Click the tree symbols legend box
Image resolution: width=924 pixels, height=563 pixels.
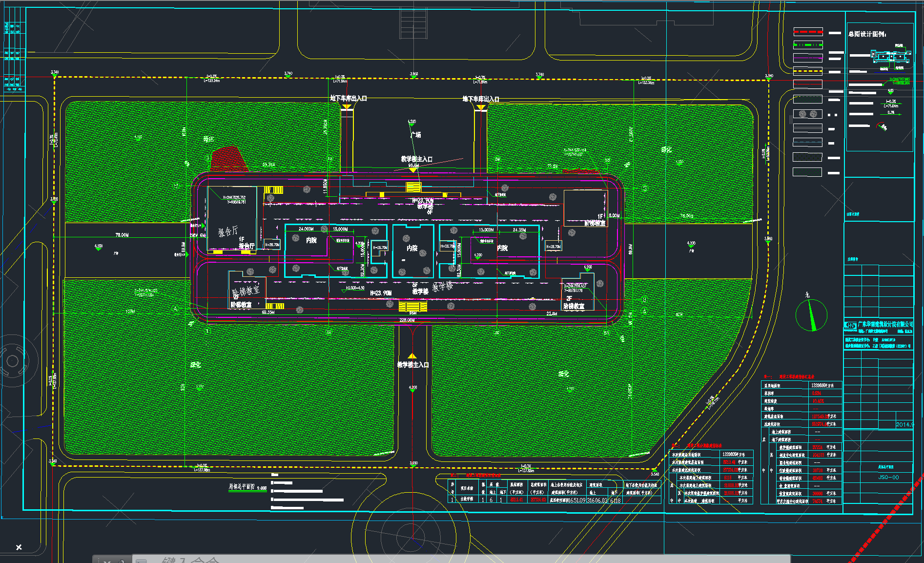point(808,114)
